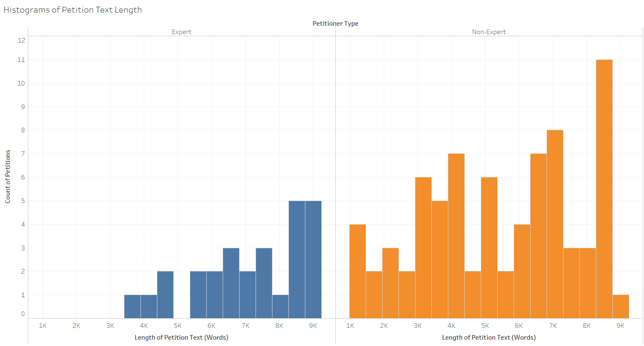Select the 5K tick label under the Non-Expert pane
The height and width of the screenshot is (346, 644).
485,326
